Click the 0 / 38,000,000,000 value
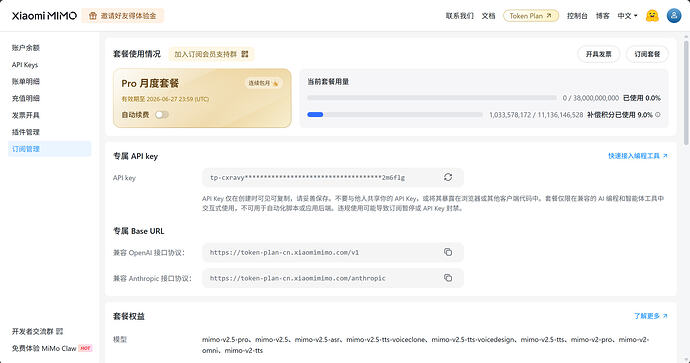Image resolution: width=690 pixels, height=363 pixels. [591, 98]
